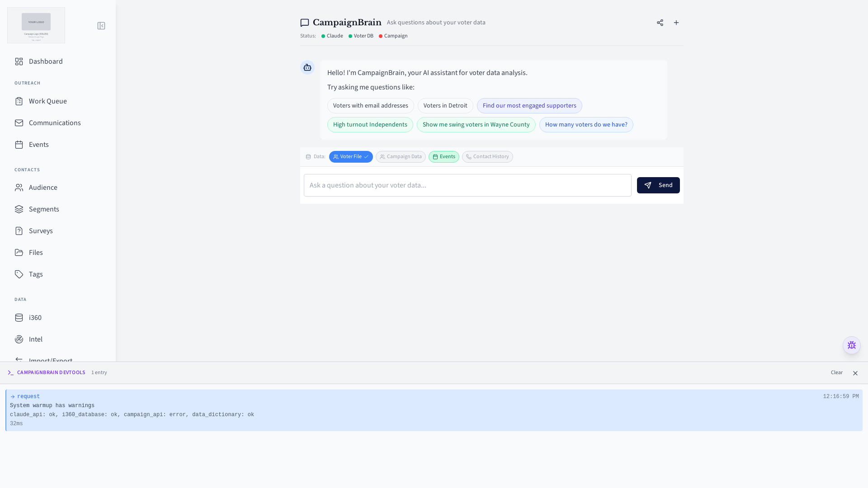Click the Dashboard grid icon
This screenshot has width=868, height=488.
click(x=19, y=61)
